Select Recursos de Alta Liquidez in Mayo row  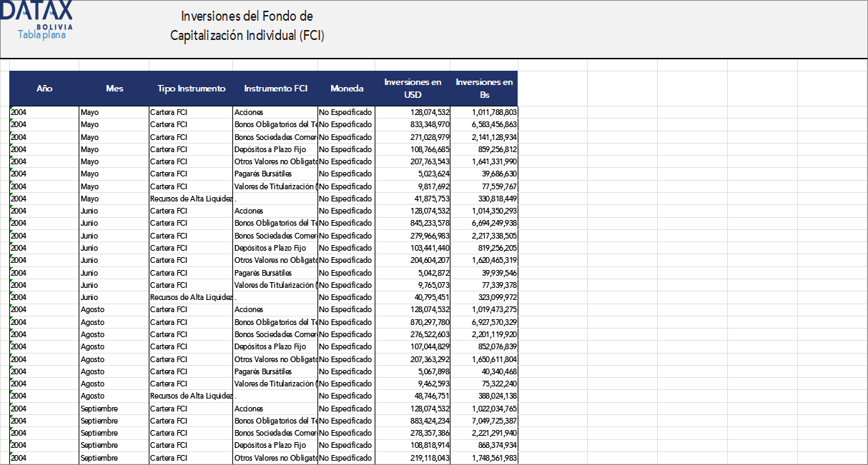(191, 199)
